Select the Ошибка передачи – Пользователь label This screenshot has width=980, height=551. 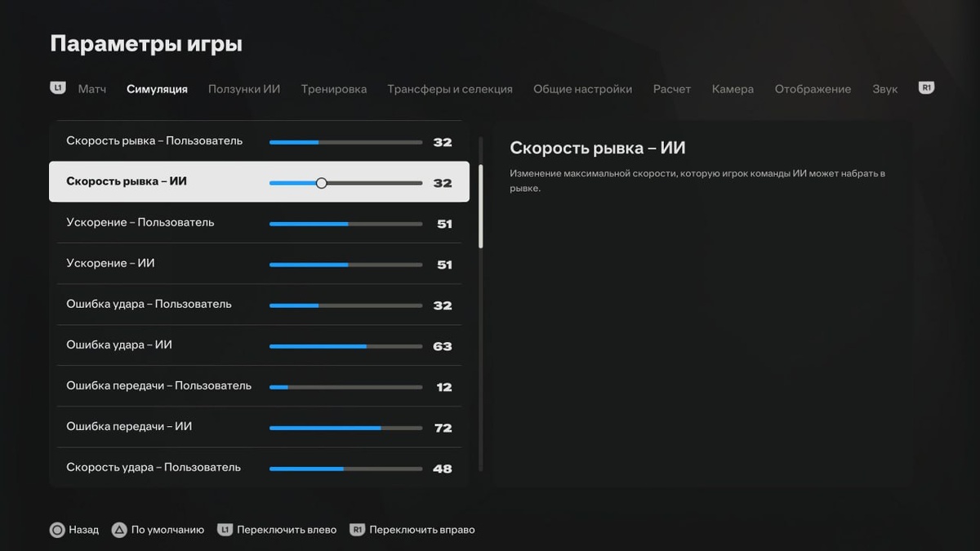tap(158, 385)
